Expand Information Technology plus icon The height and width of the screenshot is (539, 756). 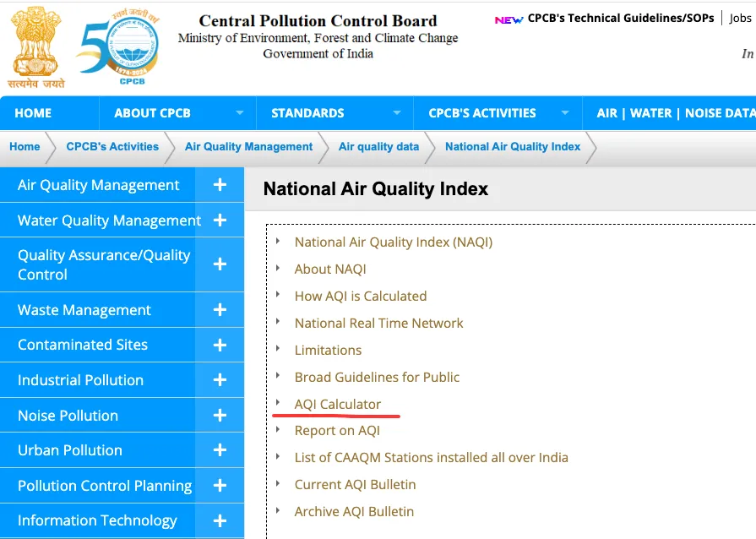click(220, 520)
